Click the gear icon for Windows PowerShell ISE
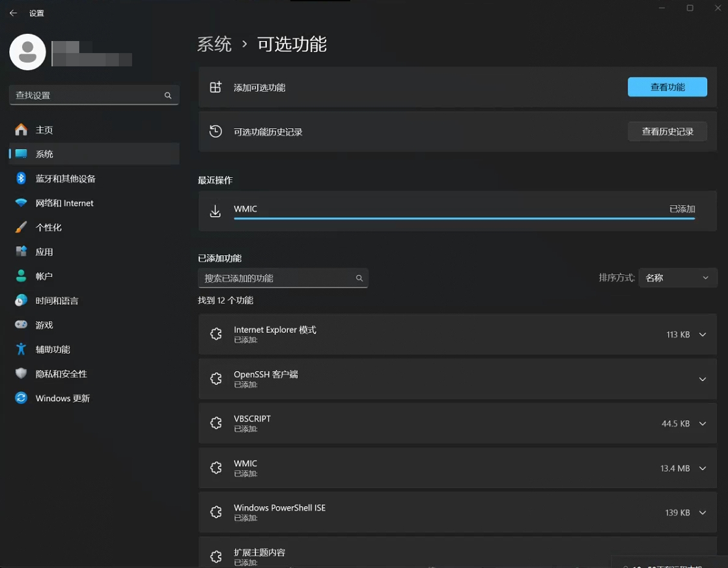The width and height of the screenshot is (728, 568). point(216,512)
